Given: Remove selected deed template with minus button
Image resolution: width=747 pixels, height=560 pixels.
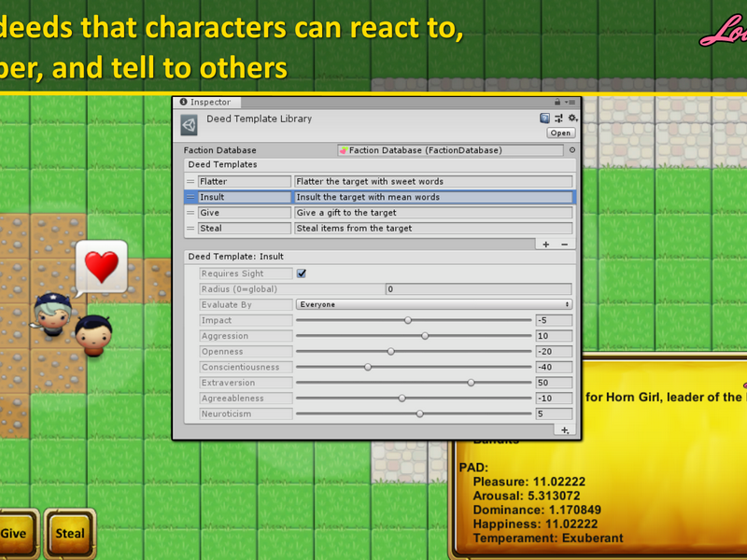Looking at the screenshot, I should click(x=565, y=245).
